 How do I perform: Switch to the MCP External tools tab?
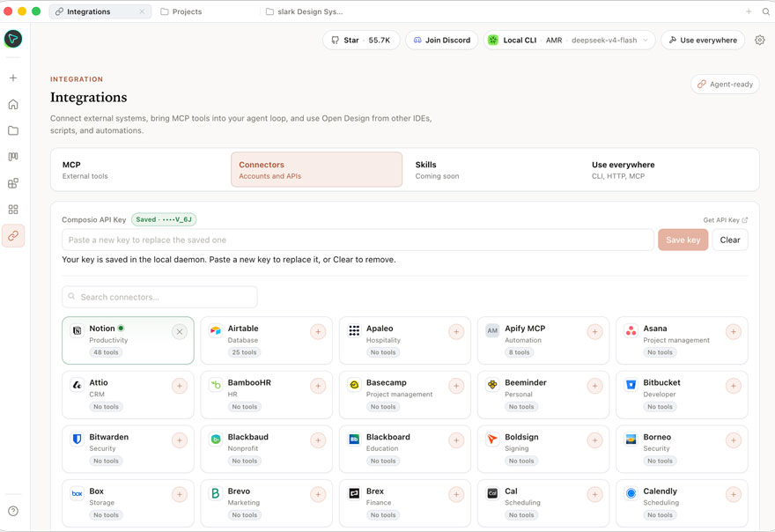141,170
